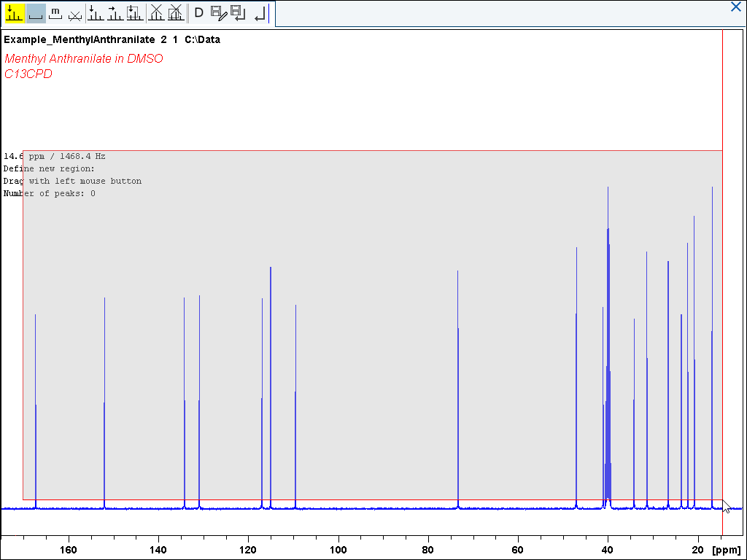The image size is (747, 560).
Task: Click the save-as disk with pencil icon
Action: [x=219, y=13]
